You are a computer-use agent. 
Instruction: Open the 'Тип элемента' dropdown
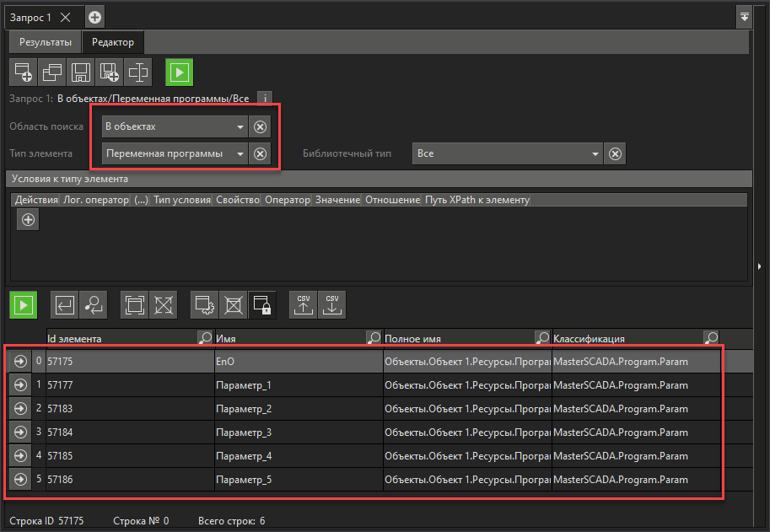click(x=240, y=154)
